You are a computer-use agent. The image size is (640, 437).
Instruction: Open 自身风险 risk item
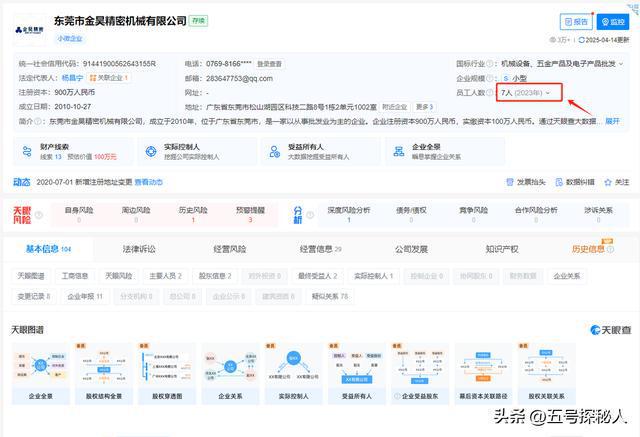tap(79, 215)
